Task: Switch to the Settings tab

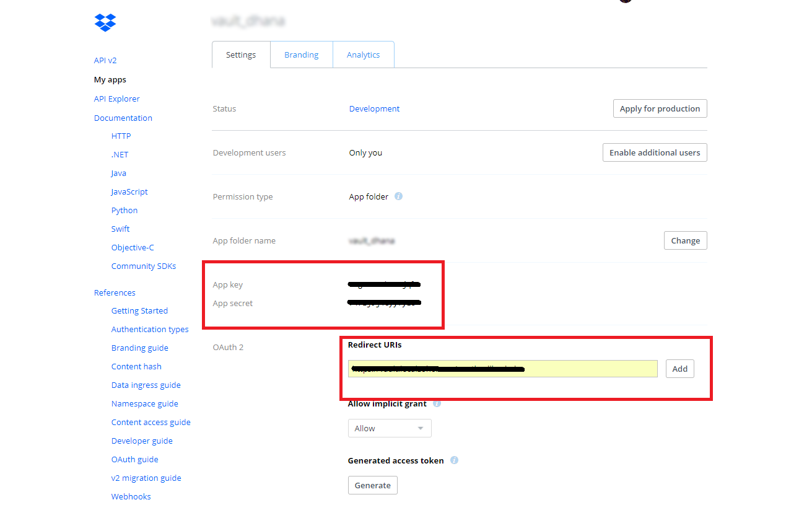Action: coord(241,55)
